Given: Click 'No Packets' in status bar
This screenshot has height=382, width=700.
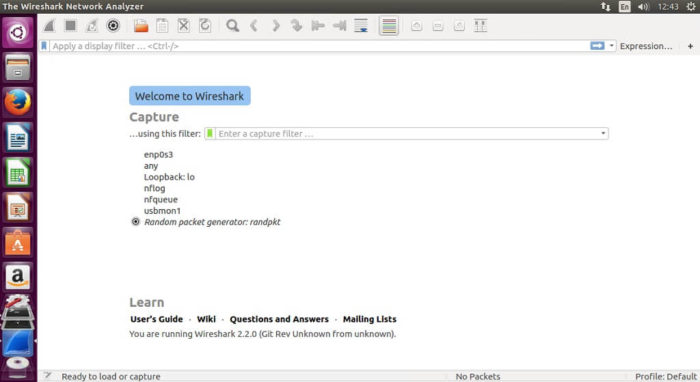Looking at the screenshot, I should pyautogui.click(x=478, y=377).
